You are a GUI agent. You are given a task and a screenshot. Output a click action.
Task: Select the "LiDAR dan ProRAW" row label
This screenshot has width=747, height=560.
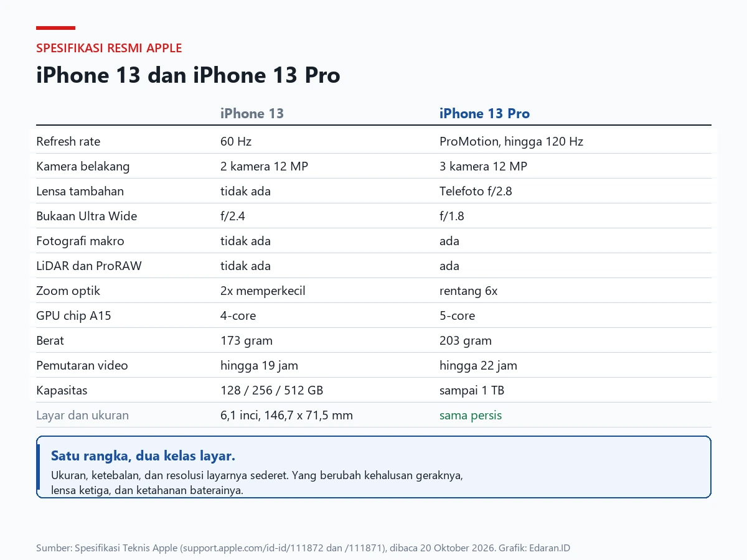[89, 266]
